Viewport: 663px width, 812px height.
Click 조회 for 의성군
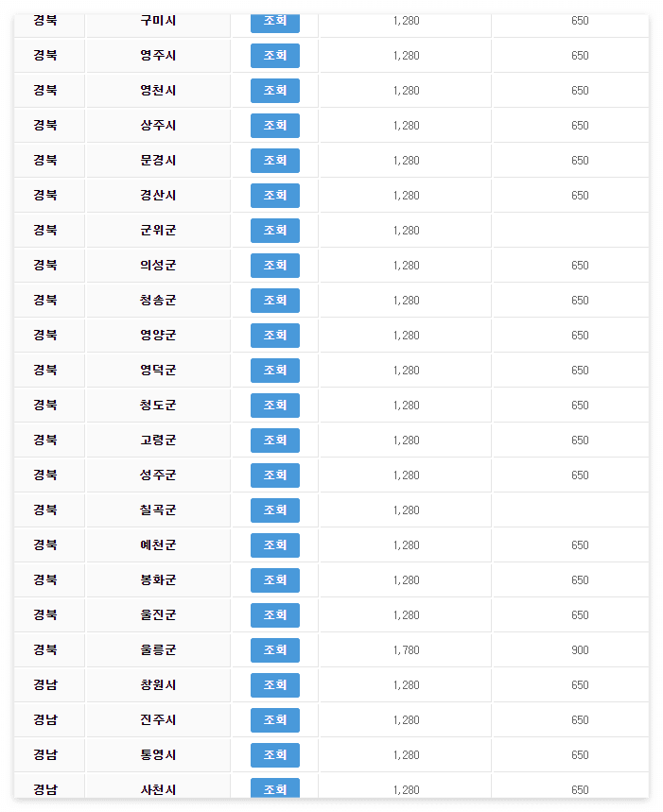pyautogui.click(x=274, y=266)
